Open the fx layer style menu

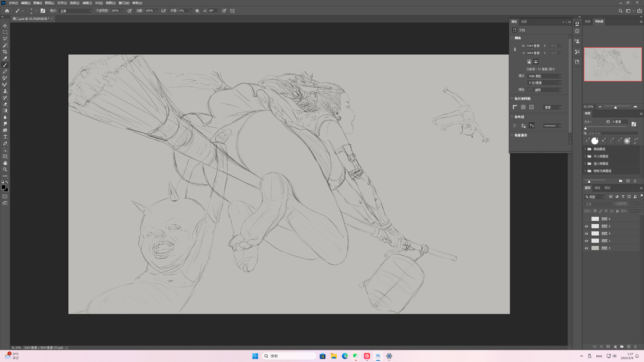pos(602,346)
